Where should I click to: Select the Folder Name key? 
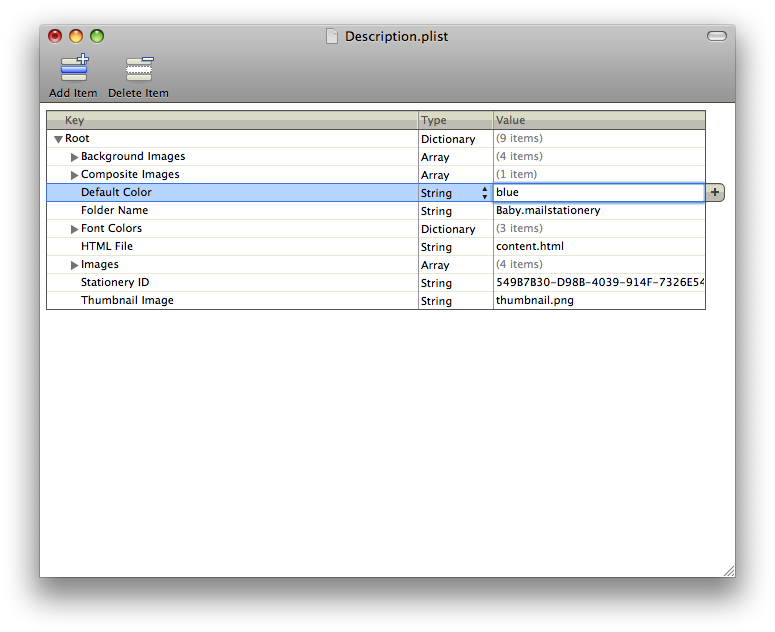click(x=114, y=210)
